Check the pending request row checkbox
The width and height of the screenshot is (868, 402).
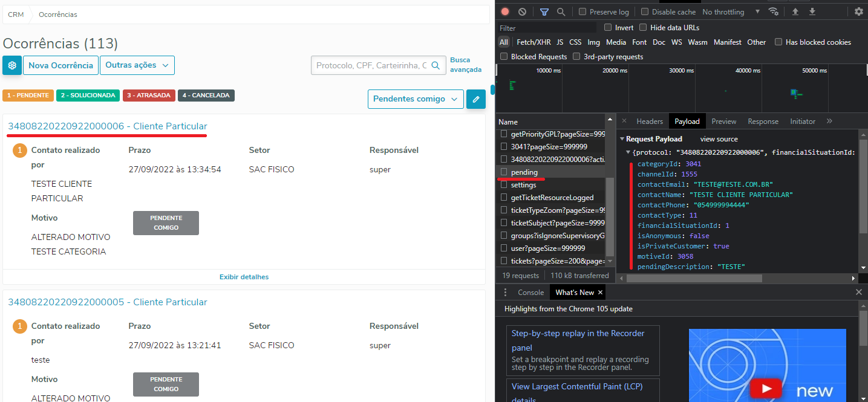pyautogui.click(x=504, y=172)
